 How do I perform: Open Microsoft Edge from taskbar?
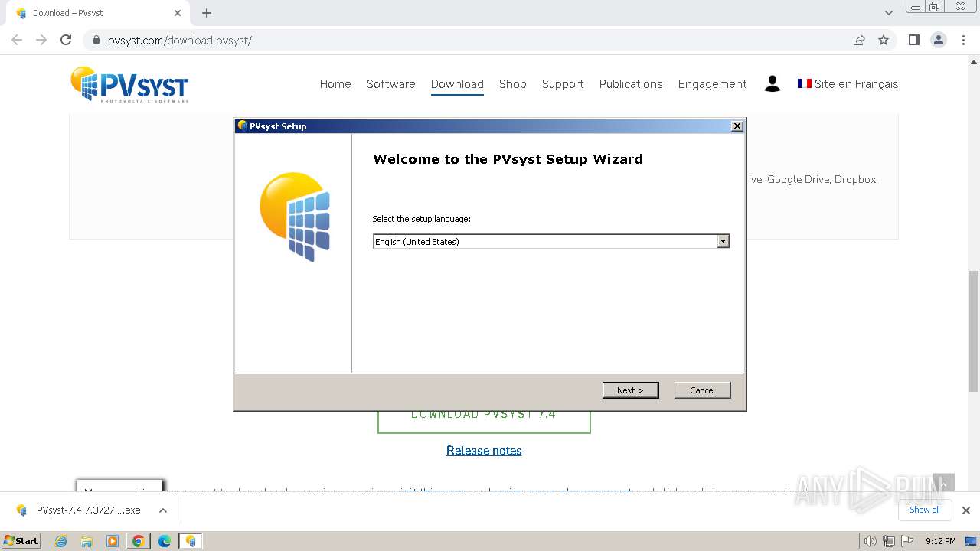pyautogui.click(x=164, y=541)
